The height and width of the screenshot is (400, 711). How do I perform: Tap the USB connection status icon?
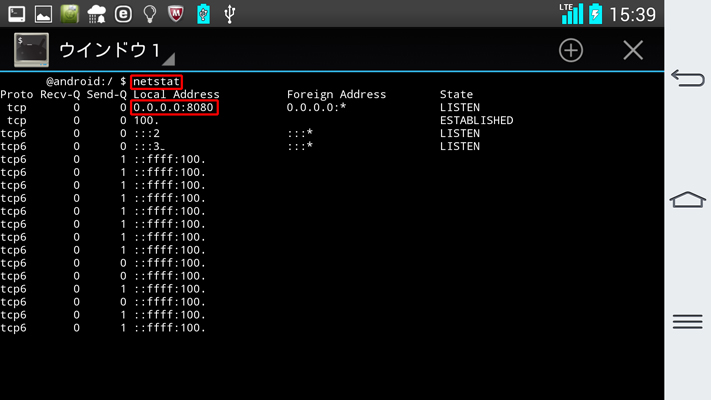(x=231, y=14)
